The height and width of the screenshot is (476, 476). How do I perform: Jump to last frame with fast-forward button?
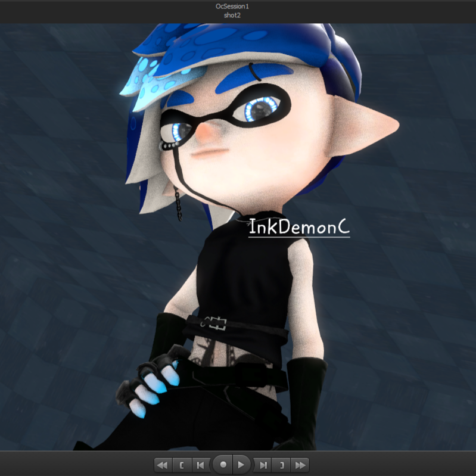pos(301,464)
